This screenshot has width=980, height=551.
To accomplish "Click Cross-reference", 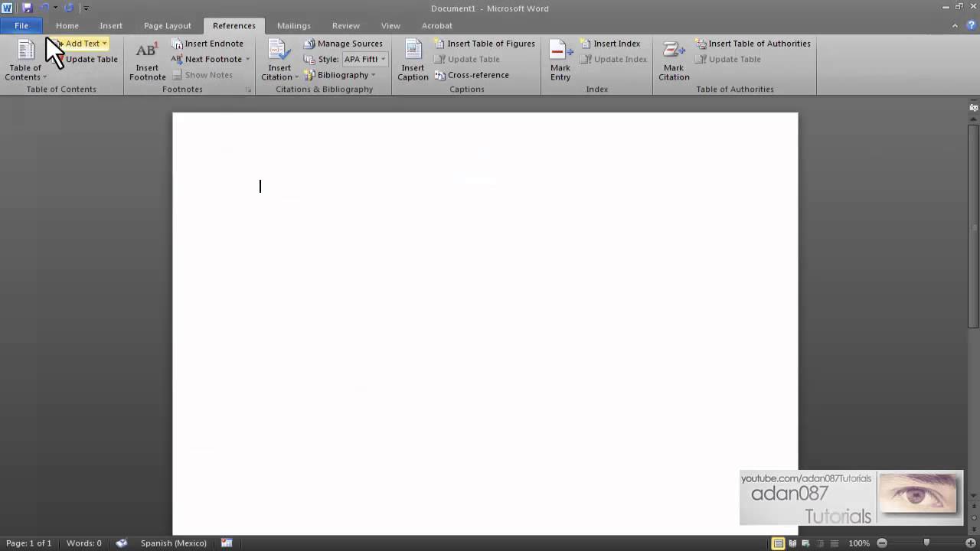I will [x=472, y=75].
